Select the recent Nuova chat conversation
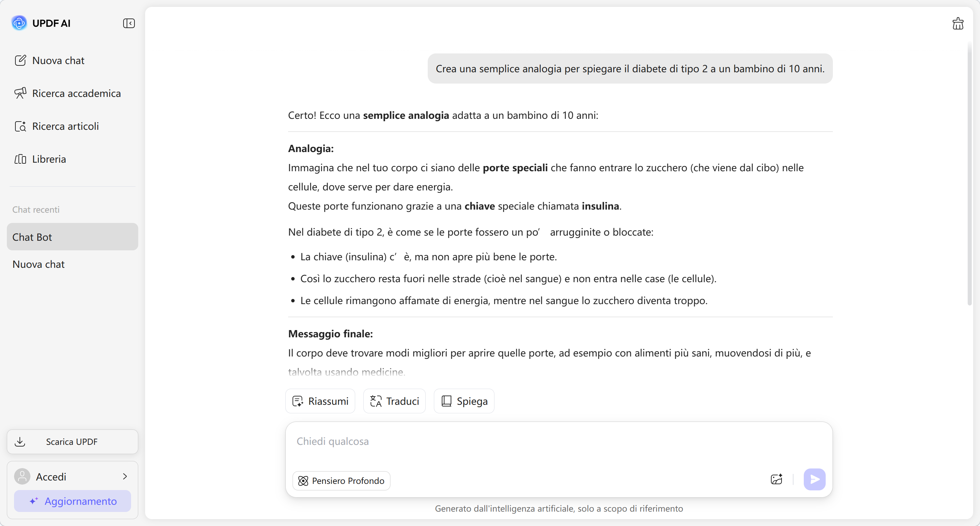 pos(72,264)
